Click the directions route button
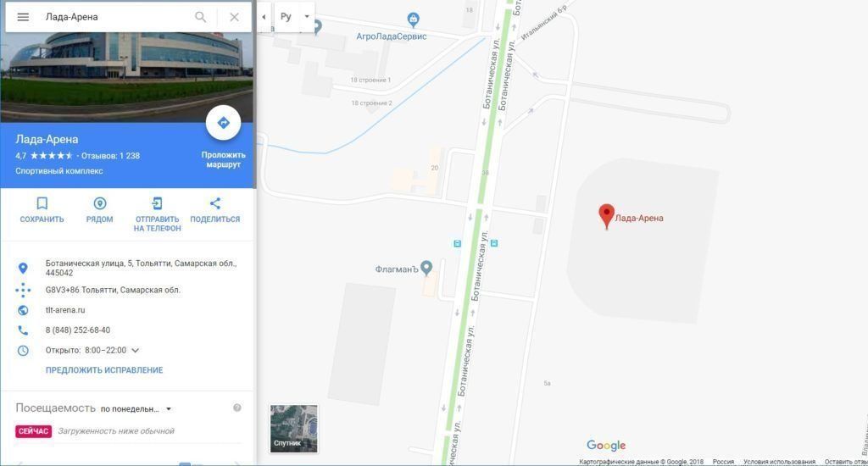This screenshot has width=868, height=466. 223,123
